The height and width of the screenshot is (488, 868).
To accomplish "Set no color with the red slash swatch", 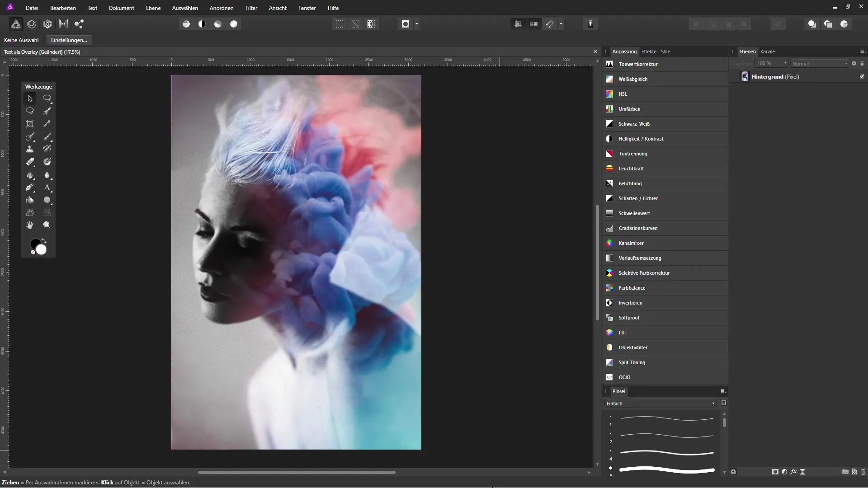I will coord(33,253).
